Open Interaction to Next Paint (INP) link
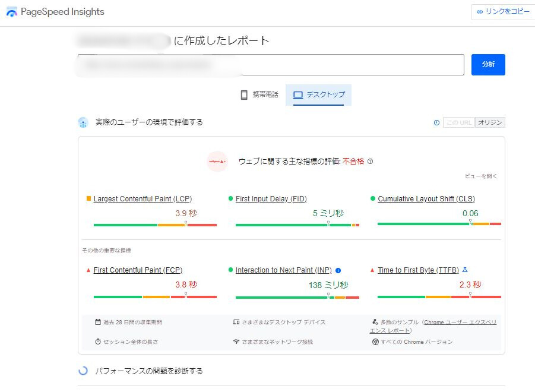The height and width of the screenshot is (392, 535). pyautogui.click(x=284, y=270)
